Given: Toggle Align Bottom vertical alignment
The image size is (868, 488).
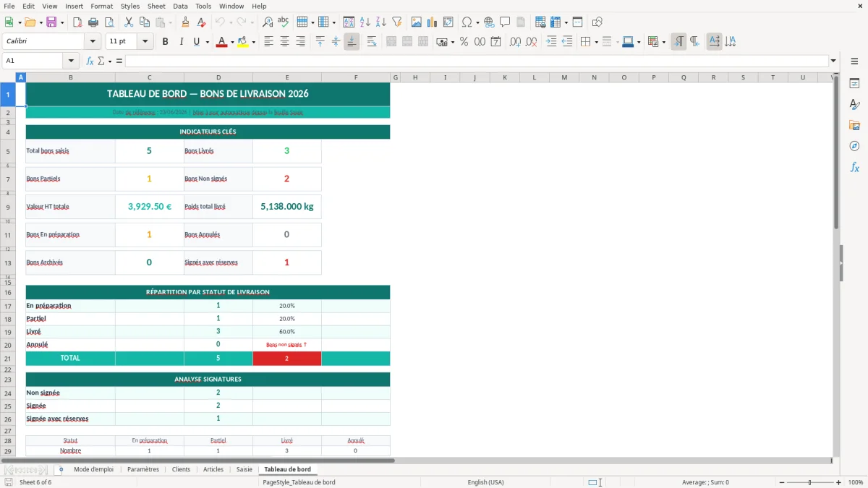Looking at the screenshot, I should click(352, 42).
